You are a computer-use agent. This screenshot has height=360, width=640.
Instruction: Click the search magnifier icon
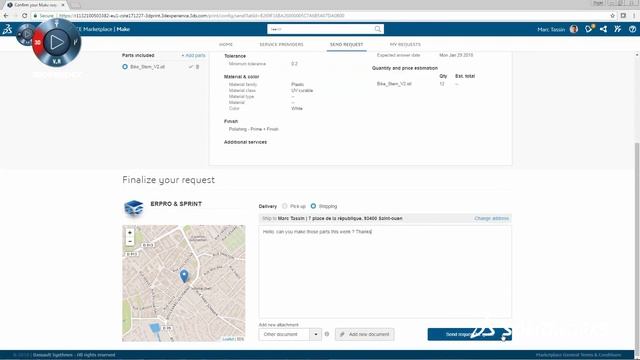(378, 29)
